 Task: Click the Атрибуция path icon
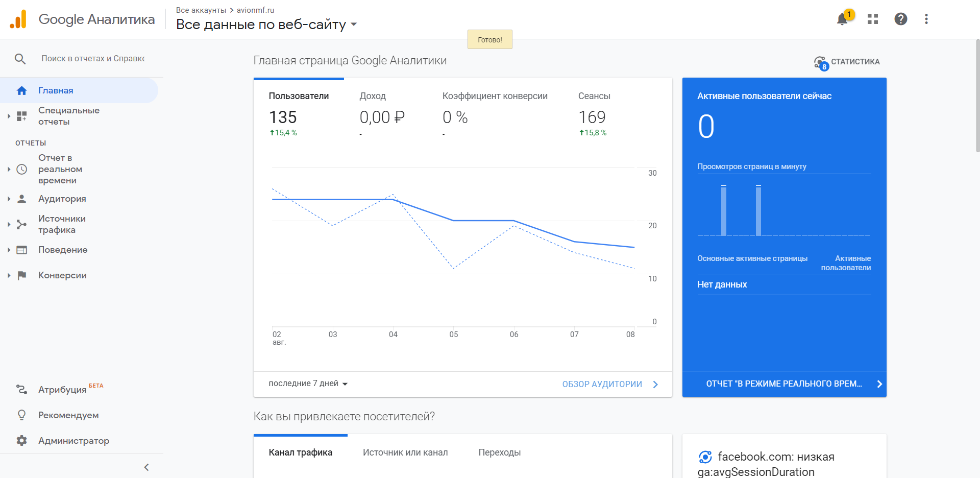21,390
